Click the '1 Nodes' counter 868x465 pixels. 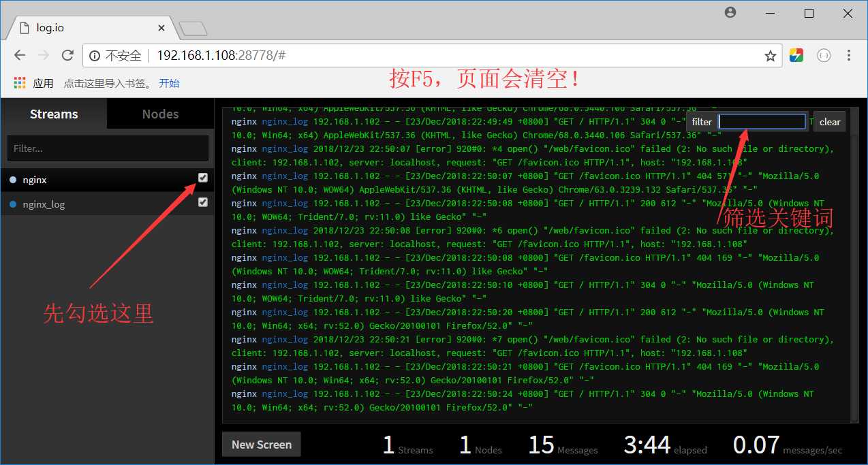pos(480,445)
